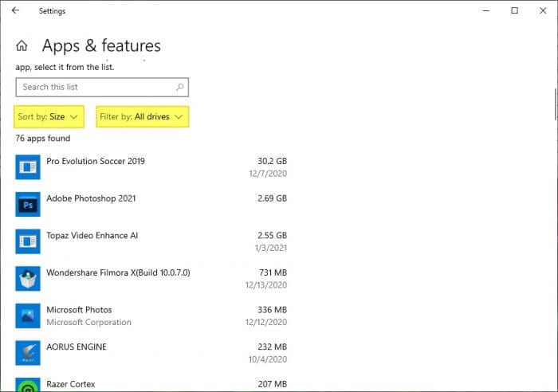
Task: Select the Pro Evolution Soccer 2019 app icon
Action: coord(28,167)
